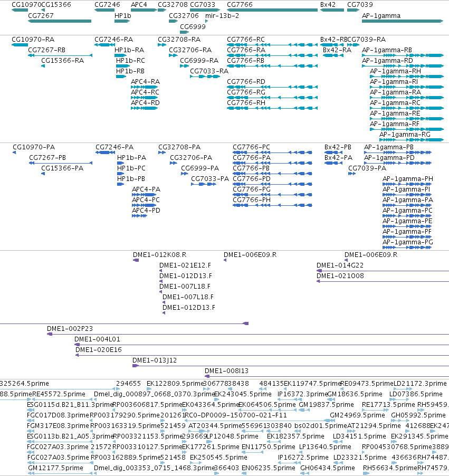Viewport: 449px width, 476px height.
Task: Select transcript HP1b-RB
Action: (130, 71)
